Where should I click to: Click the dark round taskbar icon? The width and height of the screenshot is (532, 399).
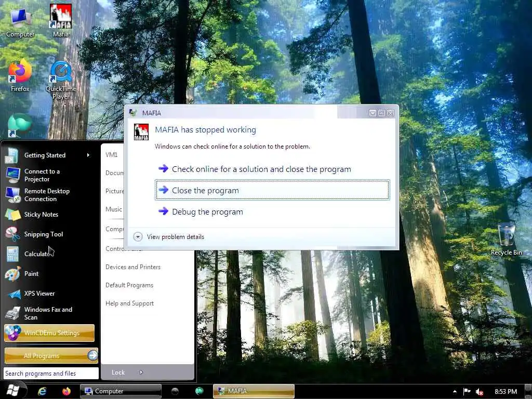[x=175, y=391]
